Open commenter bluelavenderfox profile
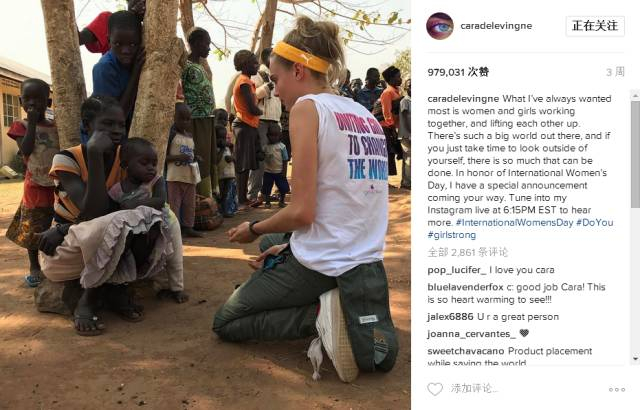Screen dimensions: 640x410 tap(465, 287)
